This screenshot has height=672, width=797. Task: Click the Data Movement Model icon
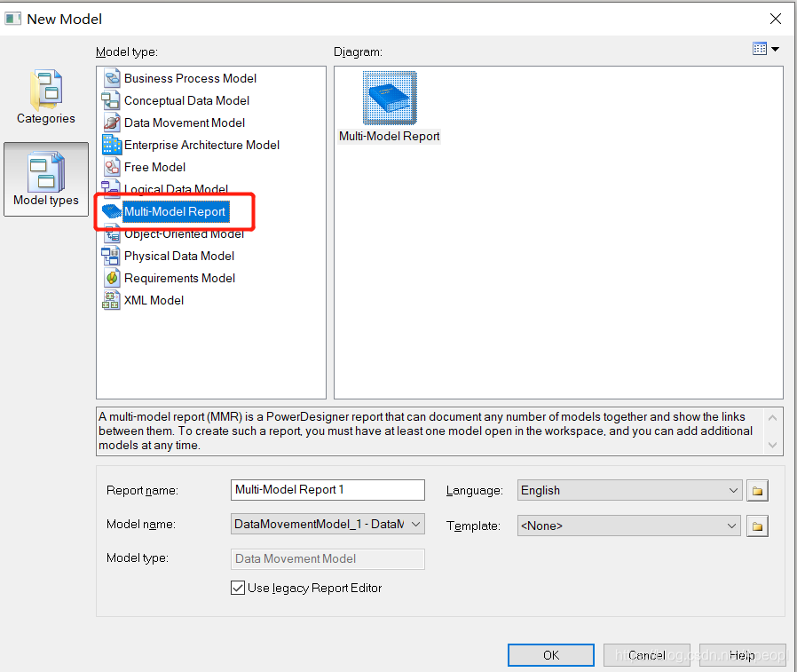[112, 123]
